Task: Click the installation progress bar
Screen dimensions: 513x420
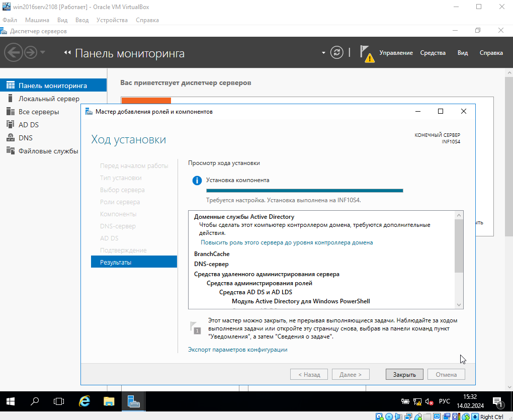Action: click(x=305, y=190)
